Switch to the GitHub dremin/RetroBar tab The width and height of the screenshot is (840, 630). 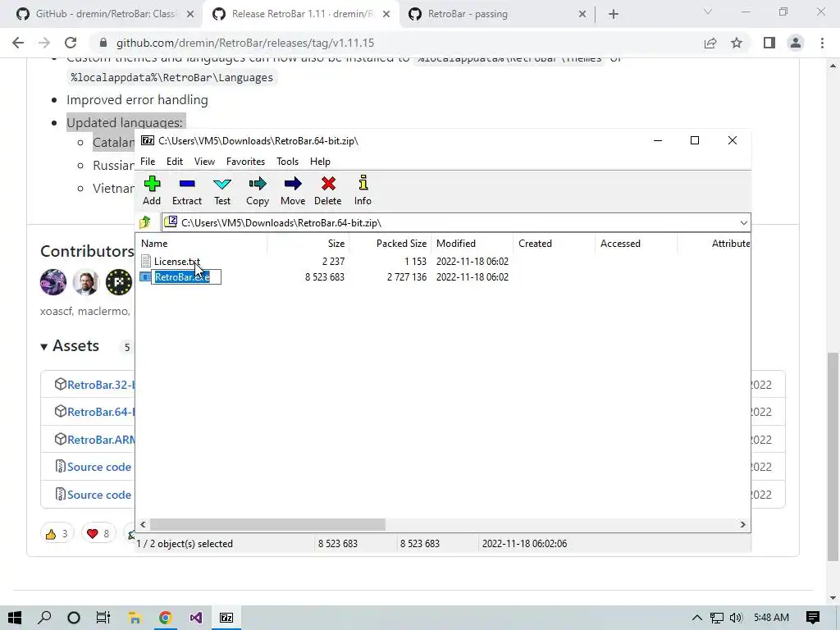[106, 14]
